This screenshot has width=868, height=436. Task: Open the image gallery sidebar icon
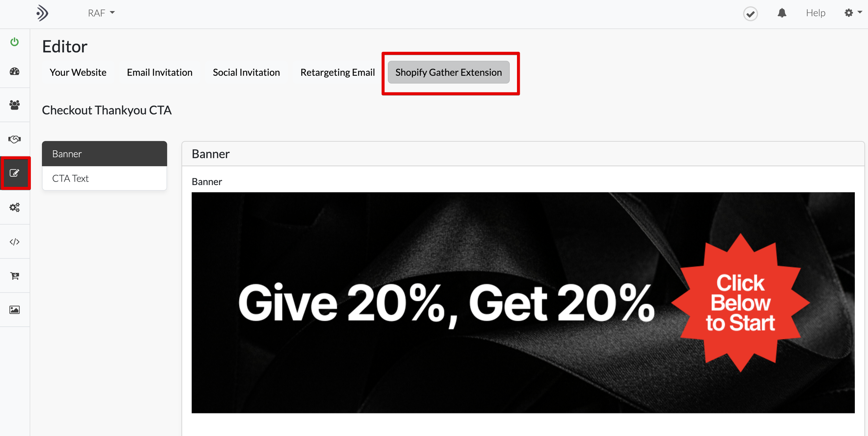15,310
